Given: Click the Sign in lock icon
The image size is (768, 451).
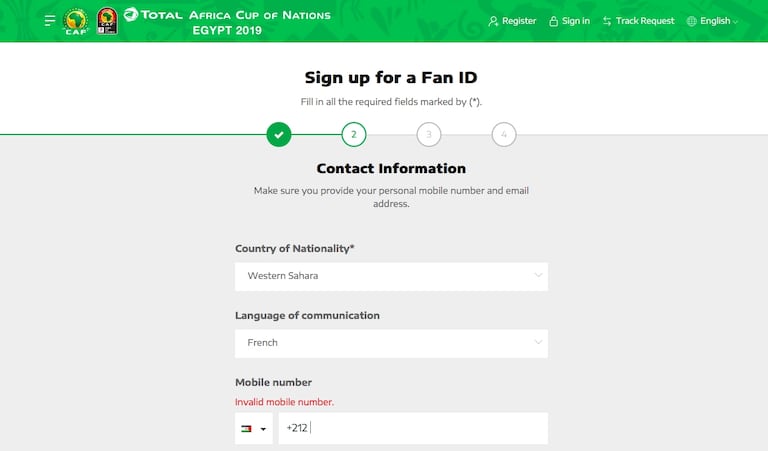Looking at the screenshot, I should pos(553,21).
